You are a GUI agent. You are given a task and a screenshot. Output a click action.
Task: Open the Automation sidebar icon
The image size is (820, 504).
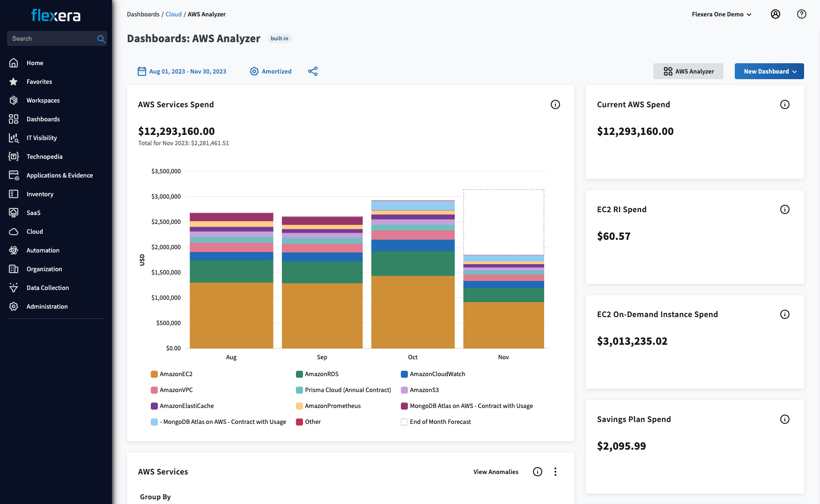[14, 250]
